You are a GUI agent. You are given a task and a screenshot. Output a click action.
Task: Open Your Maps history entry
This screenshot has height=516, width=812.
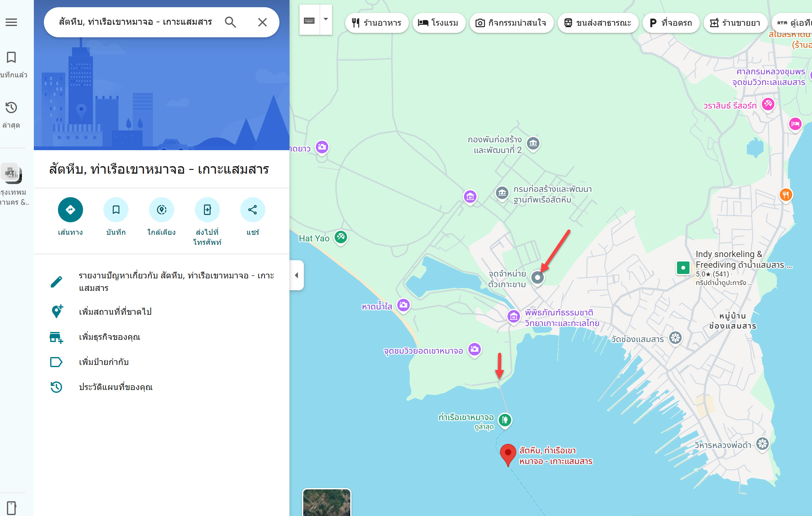tap(116, 387)
